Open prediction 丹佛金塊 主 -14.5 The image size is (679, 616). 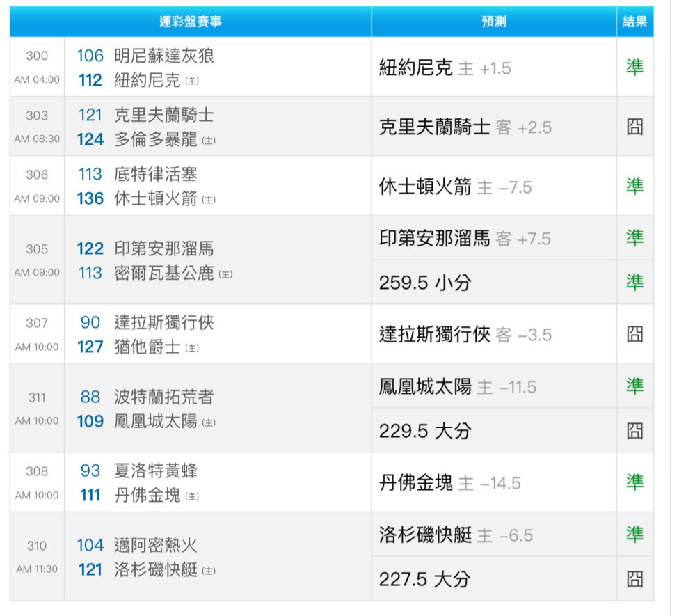[449, 482]
